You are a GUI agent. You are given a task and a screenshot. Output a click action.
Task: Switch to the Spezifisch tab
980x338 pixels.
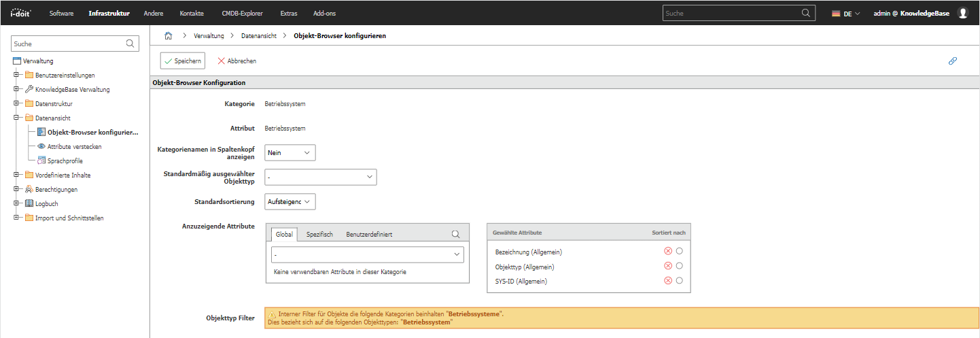click(x=319, y=234)
